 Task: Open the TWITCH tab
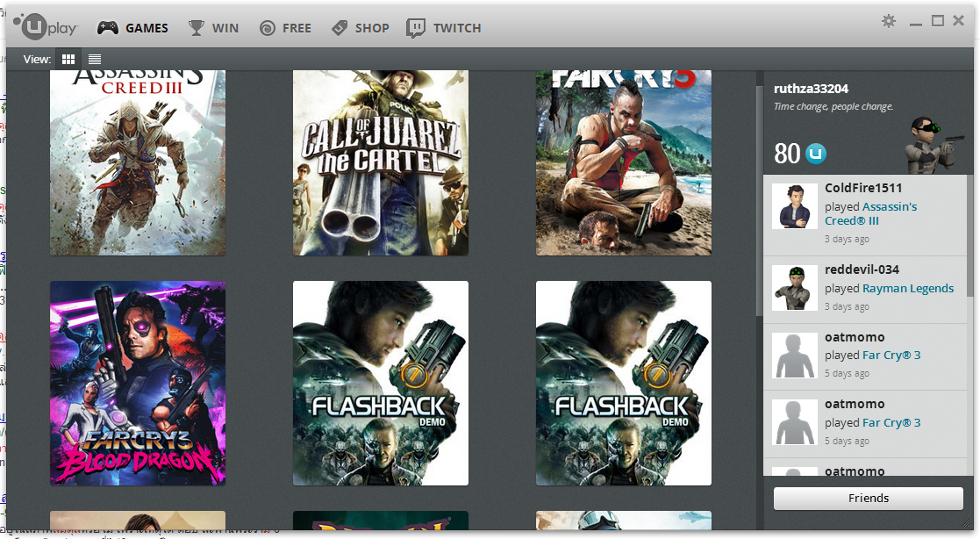(444, 28)
